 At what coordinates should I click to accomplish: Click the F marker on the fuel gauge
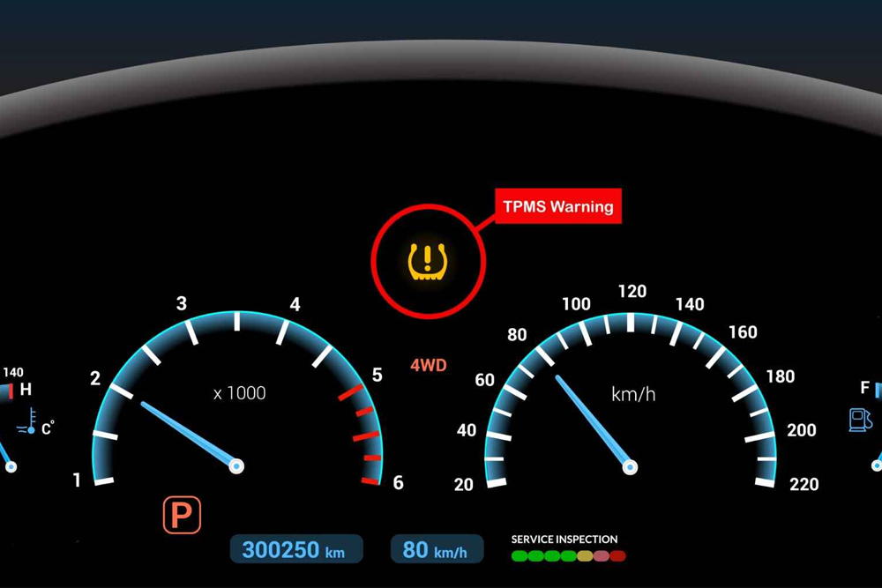(865, 388)
